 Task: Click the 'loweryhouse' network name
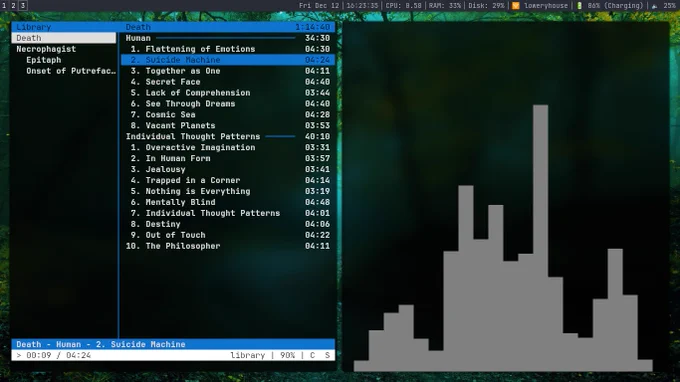pyautogui.click(x=546, y=6)
